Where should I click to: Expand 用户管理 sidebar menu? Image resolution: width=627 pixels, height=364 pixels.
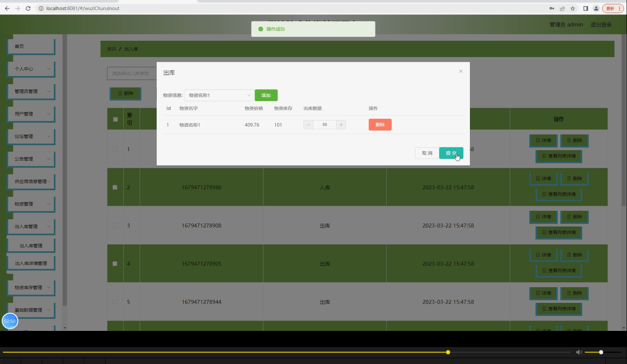click(x=31, y=114)
